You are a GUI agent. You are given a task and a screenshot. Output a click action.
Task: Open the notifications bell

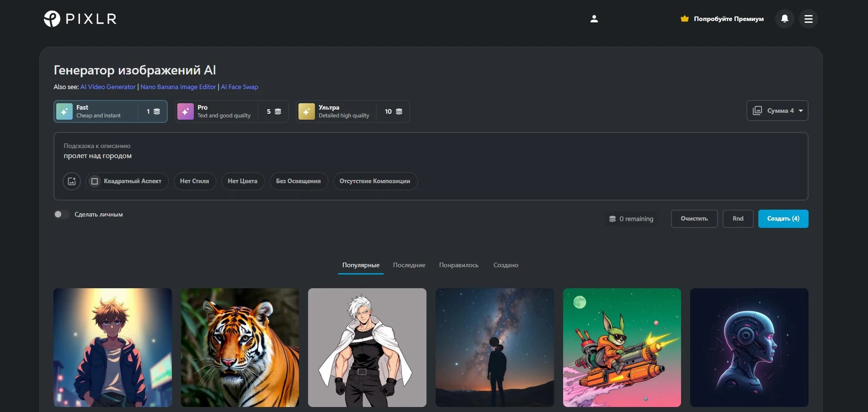coord(785,19)
